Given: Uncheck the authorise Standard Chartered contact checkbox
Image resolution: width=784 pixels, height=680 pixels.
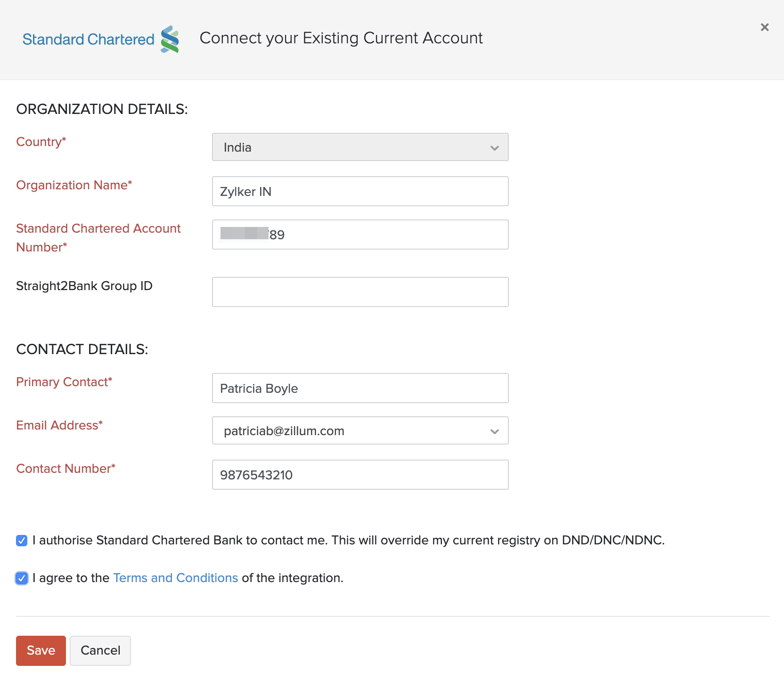Looking at the screenshot, I should click(22, 541).
